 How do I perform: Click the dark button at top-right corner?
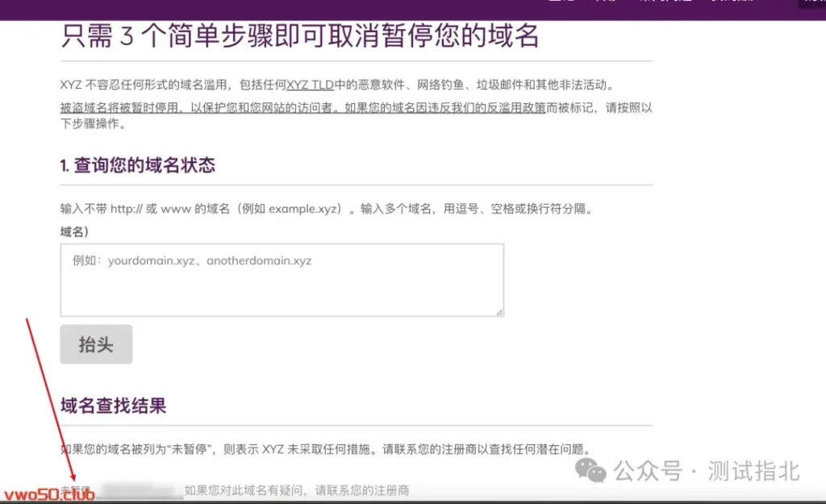tap(811, 3)
